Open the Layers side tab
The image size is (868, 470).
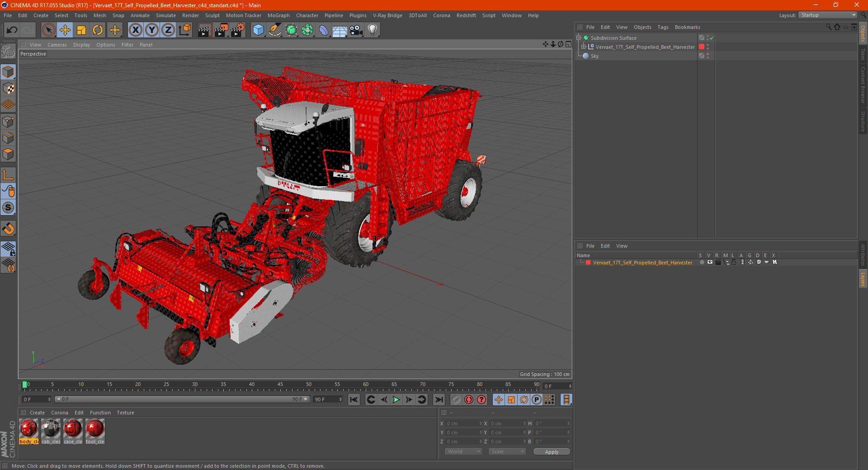(863, 279)
